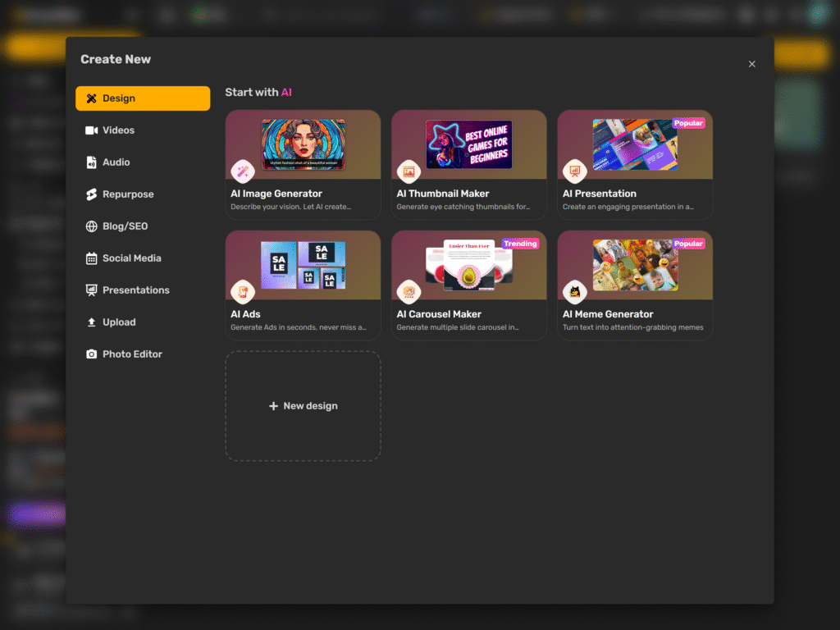840x630 pixels.
Task: Click the AI Carousel Maker title
Action: (x=439, y=314)
